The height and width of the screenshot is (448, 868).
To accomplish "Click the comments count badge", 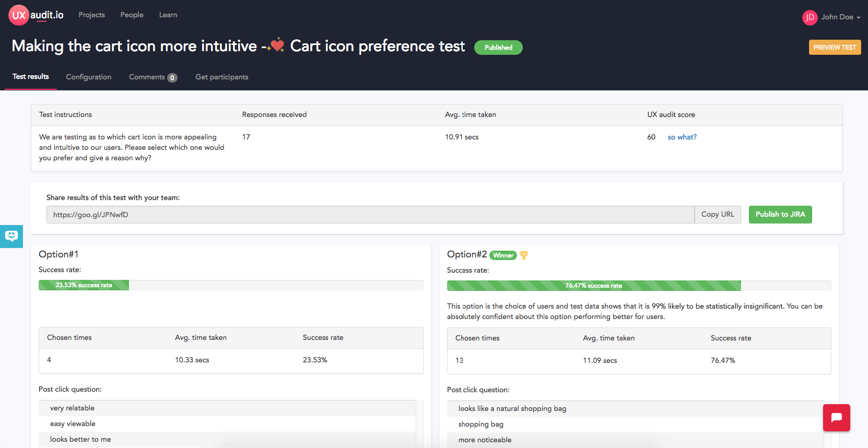I will [172, 78].
